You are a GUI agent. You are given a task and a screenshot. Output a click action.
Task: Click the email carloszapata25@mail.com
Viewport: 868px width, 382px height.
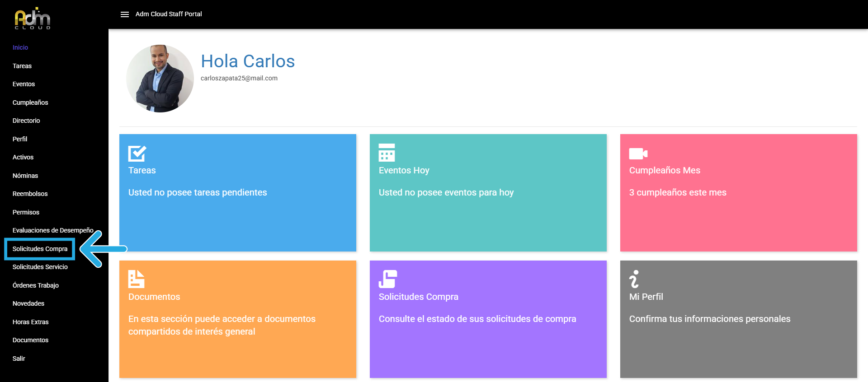tap(239, 78)
